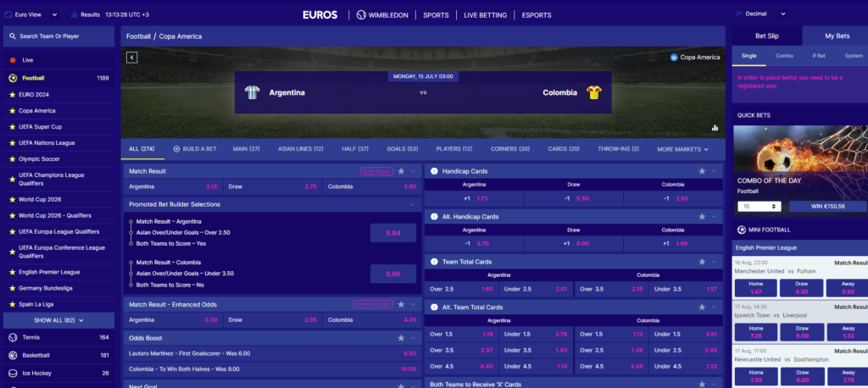The width and height of the screenshot is (868, 388).
Task: Click the Search Team Or Player field
Action: click(58, 36)
